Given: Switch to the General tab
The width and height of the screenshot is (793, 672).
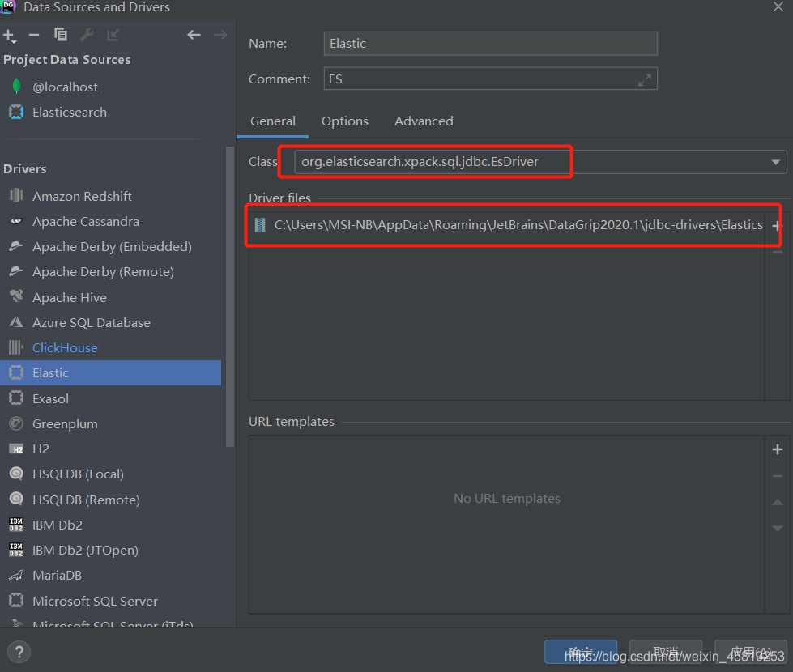Looking at the screenshot, I should click(273, 121).
